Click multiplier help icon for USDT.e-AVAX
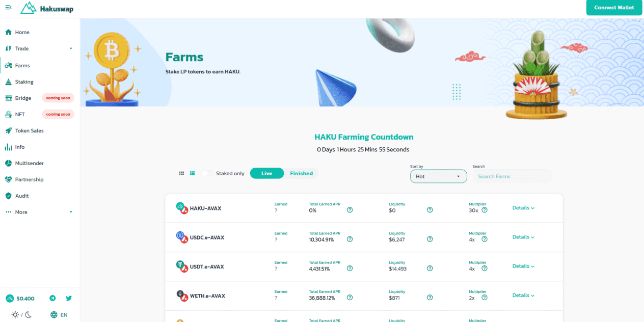This screenshot has height=322, width=644. [x=485, y=269]
